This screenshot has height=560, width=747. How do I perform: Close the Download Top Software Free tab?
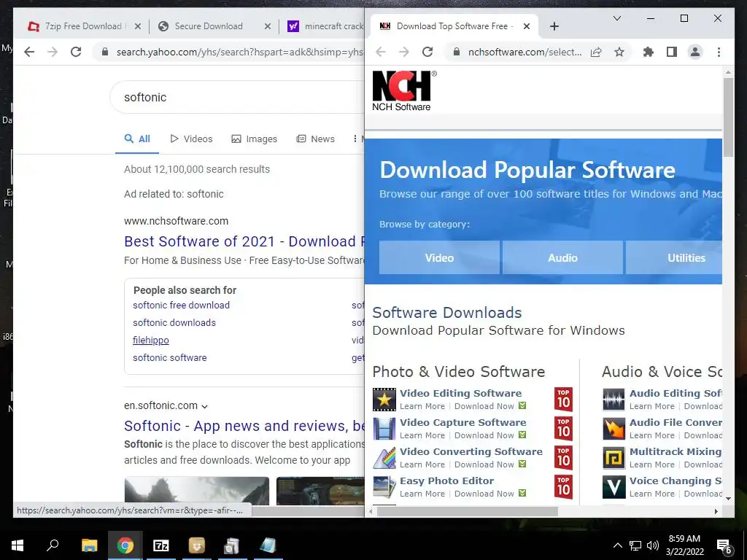[x=527, y=26]
